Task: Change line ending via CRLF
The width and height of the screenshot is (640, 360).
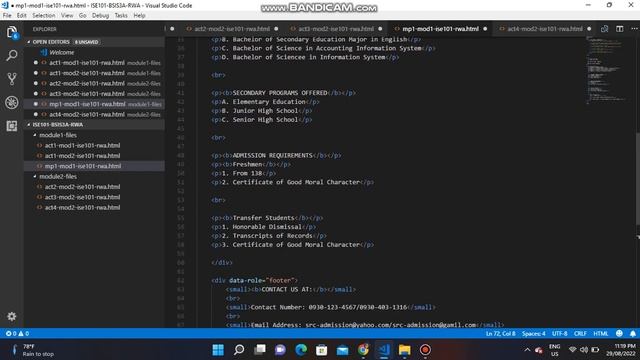Action: (580, 333)
